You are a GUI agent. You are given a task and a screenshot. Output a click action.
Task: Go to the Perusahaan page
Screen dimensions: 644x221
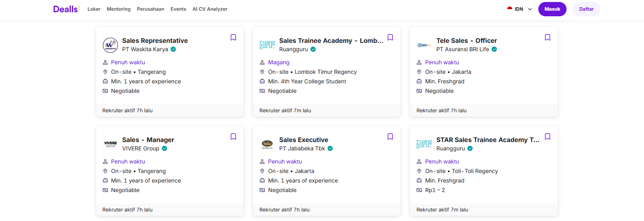click(151, 9)
